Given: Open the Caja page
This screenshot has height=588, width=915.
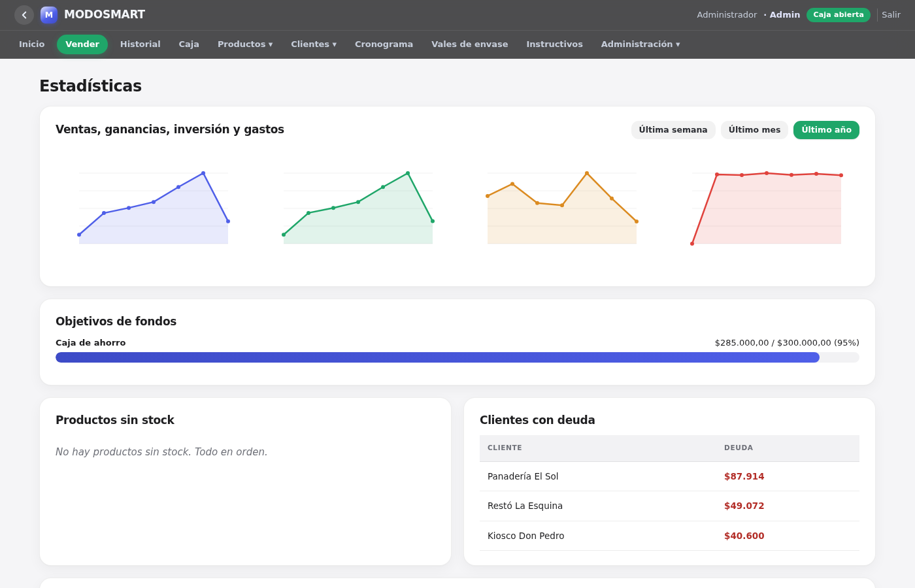Looking at the screenshot, I should click(x=189, y=44).
